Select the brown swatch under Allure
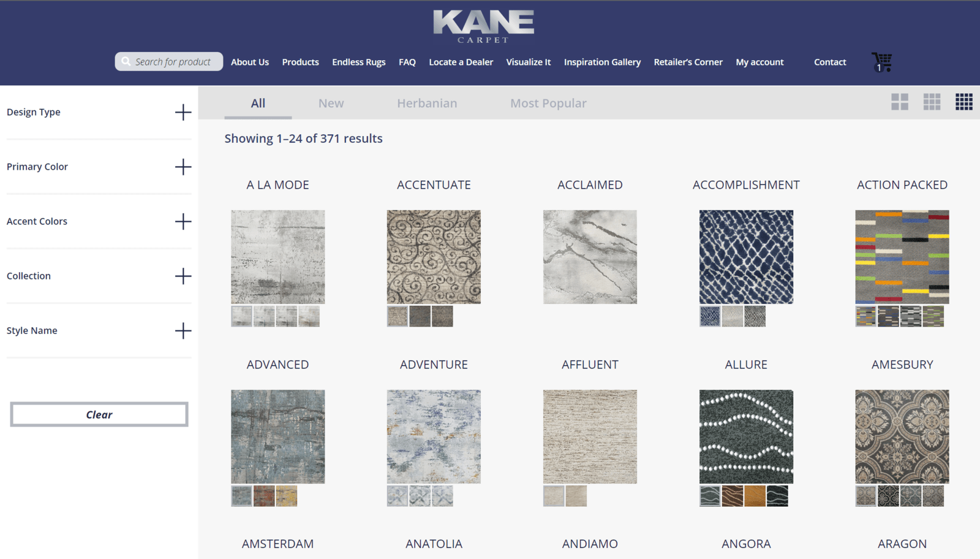The height and width of the screenshot is (559, 980). (x=733, y=496)
